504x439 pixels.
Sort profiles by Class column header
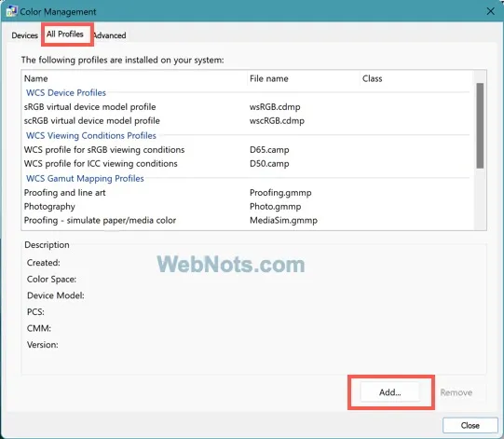pos(416,78)
